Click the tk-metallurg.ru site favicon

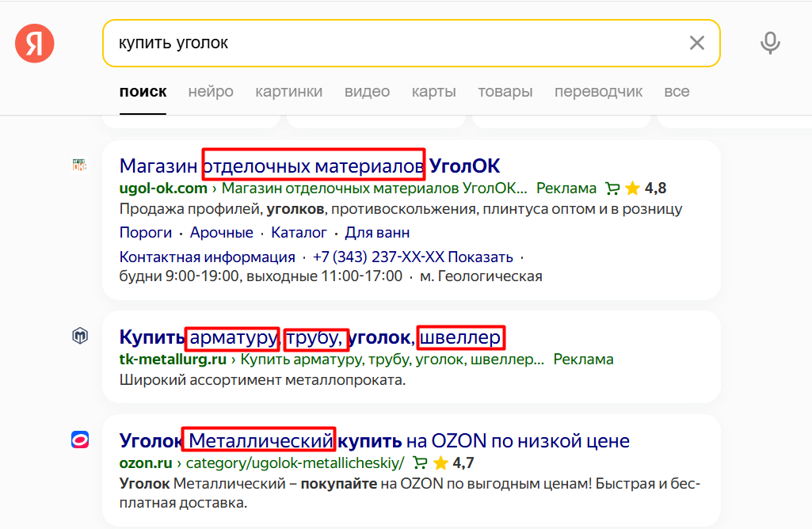[x=80, y=336]
